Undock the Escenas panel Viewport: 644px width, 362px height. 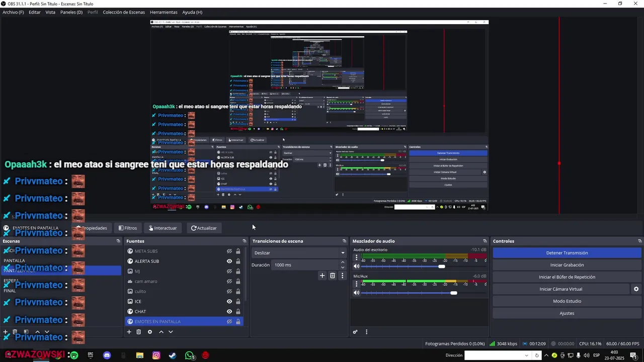tap(118, 241)
